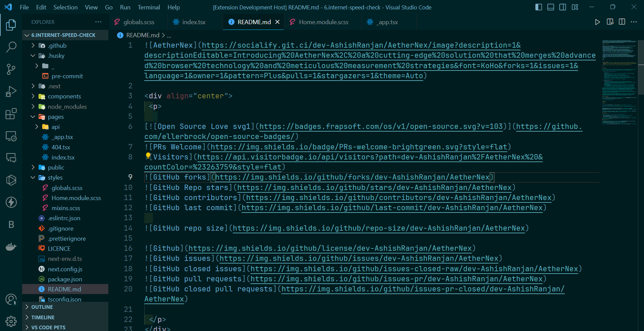Expand the TIMELINE section
Viewport: 644px width, 331px height.
65,317
